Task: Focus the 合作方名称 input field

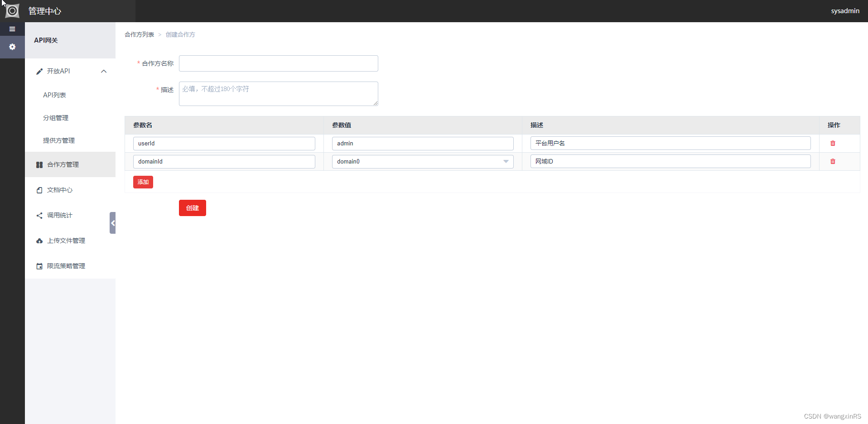Action: pyautogui.click(x=279, y=63)
